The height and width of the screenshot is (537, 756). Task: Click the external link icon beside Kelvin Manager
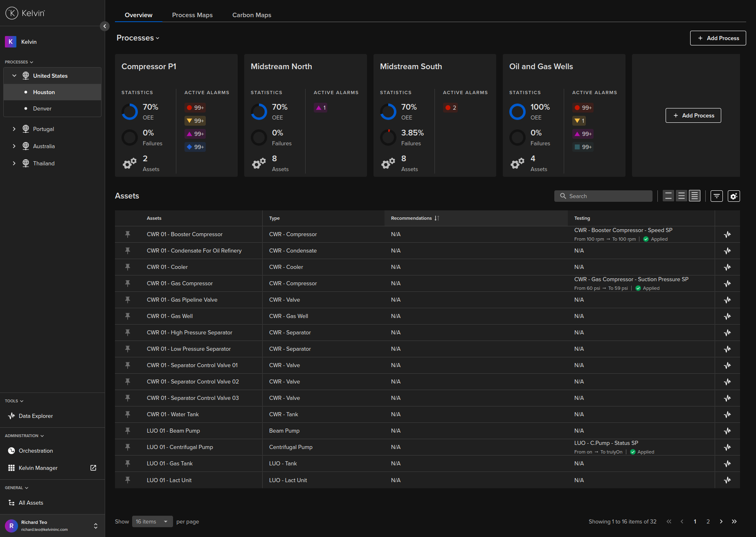coord(93,468)
